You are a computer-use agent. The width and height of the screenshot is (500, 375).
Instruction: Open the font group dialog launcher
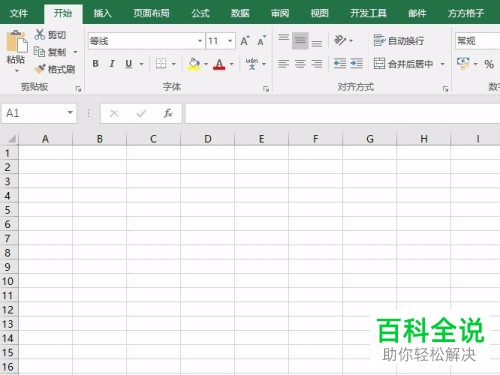[266, 89]
